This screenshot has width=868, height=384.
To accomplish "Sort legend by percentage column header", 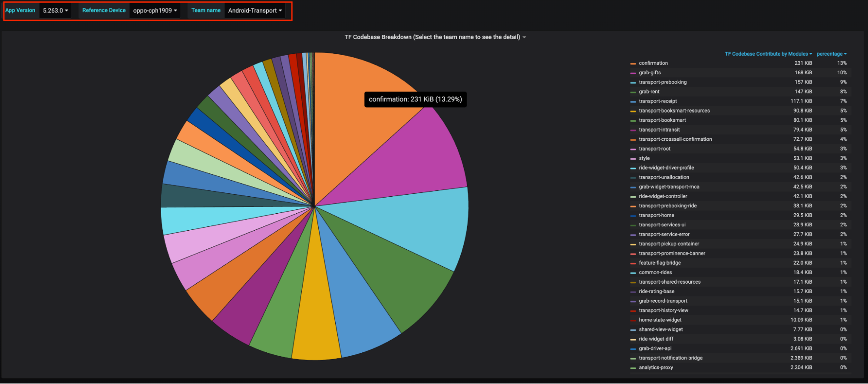I will point(832,54).
